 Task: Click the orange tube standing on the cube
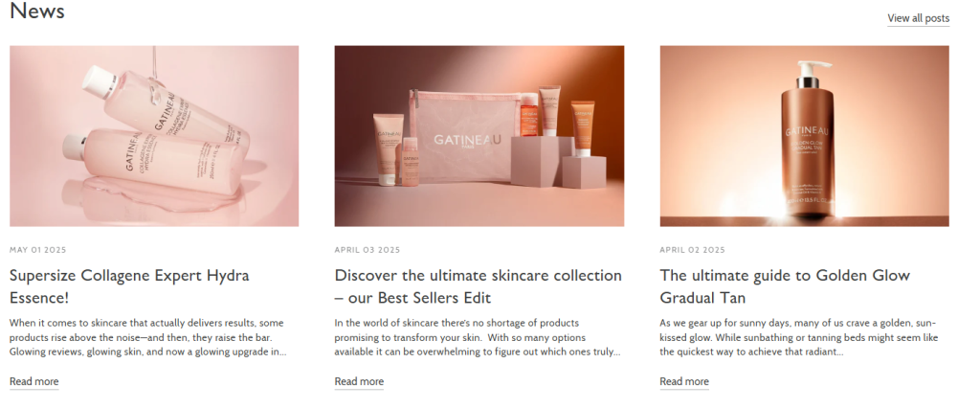(583, 127)
